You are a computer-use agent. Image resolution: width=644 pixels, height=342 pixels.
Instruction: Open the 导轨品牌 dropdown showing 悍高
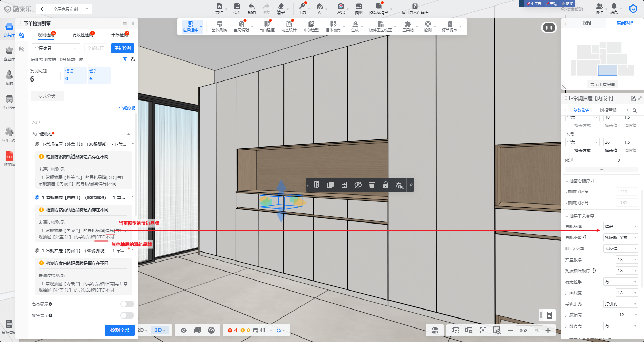pos(620,227)
